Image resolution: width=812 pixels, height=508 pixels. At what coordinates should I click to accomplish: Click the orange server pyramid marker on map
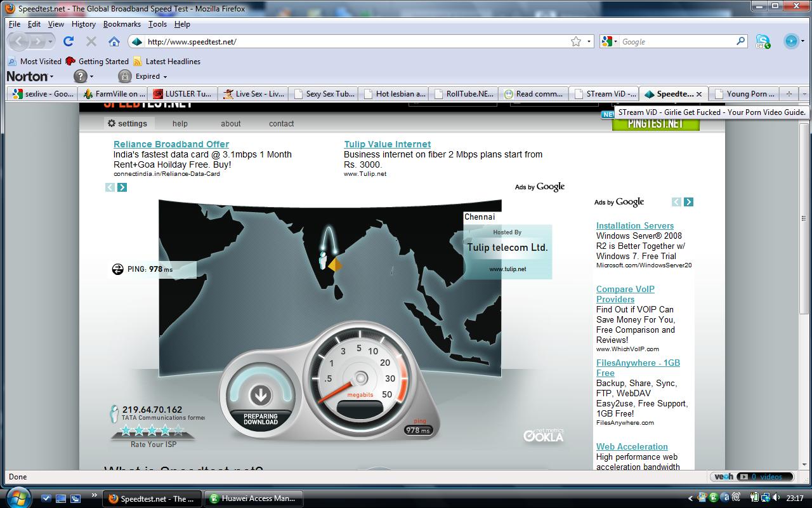[335, 264]
